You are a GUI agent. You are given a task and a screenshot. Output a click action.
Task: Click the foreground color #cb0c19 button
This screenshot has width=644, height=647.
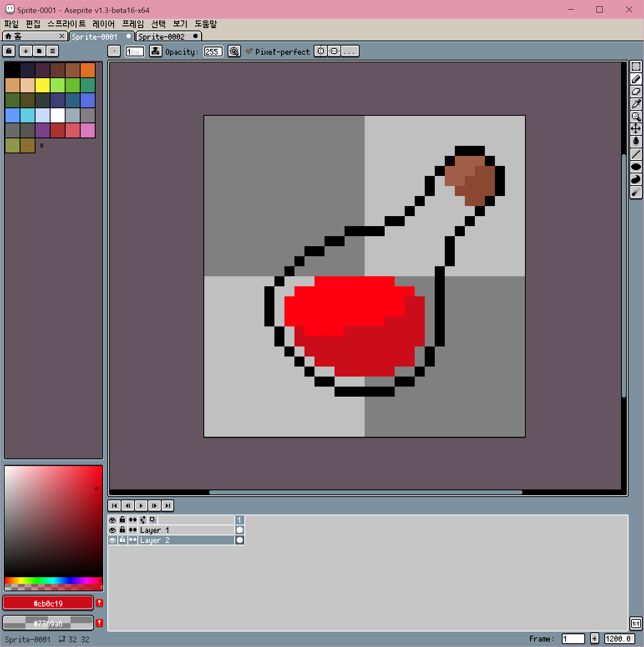[48, 603]
